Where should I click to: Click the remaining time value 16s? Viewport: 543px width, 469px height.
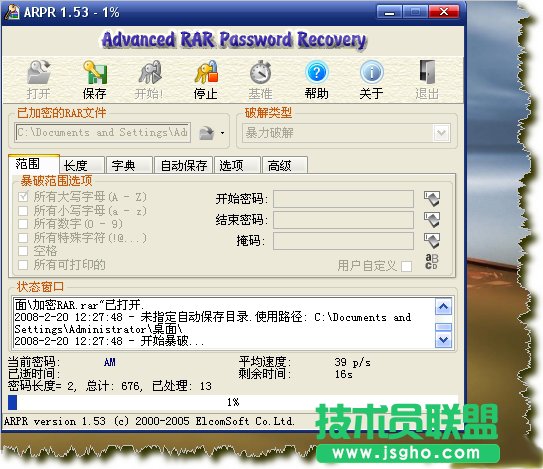pyautogui.click(x=344, y=374)
